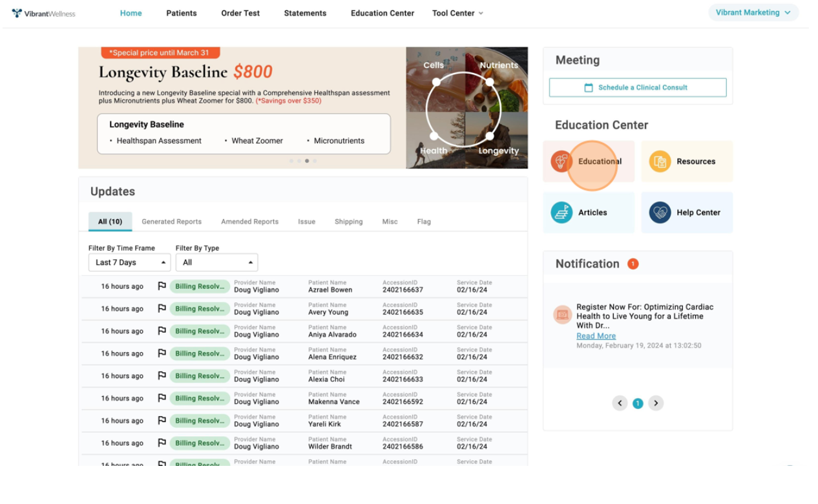Click the flag icon for Alena Enriquez
818x504 pixels.
[x=162, y=353]
